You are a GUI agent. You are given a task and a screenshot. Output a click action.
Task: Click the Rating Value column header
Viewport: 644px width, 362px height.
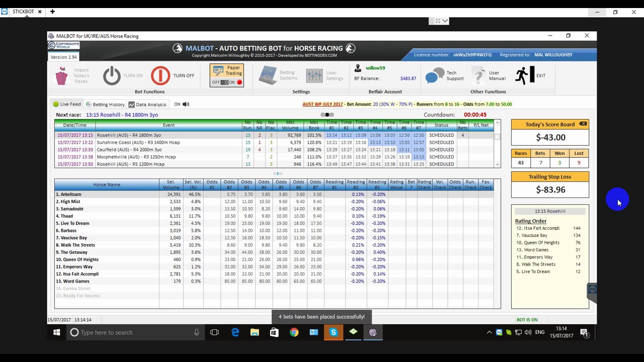[x=396, y=185]
